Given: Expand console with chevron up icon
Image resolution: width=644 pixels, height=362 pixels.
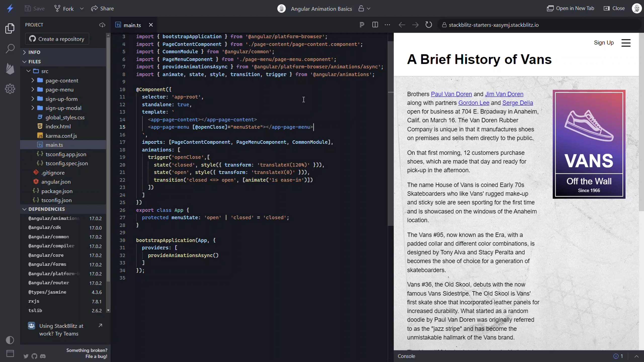Looking at the screenshot, I should click(x=636, y=356).
